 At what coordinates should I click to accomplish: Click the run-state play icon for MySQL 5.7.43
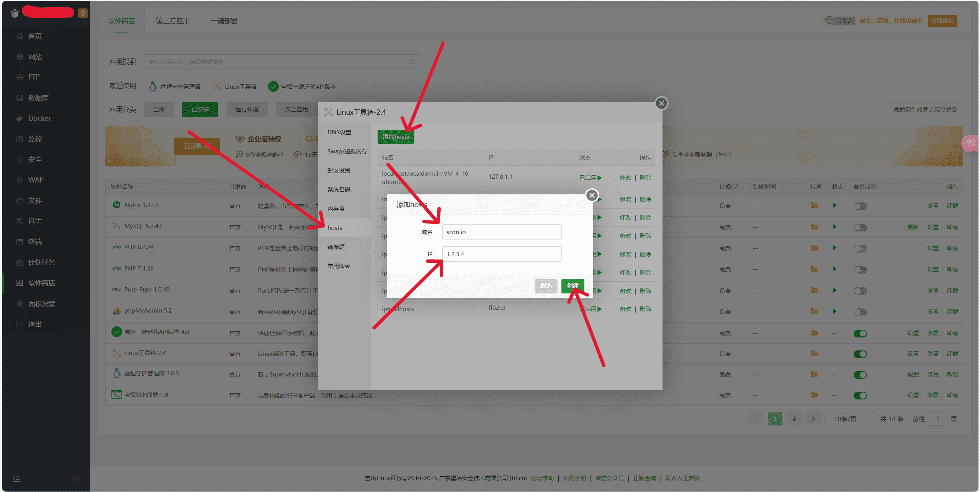pyautogui.click(x=834, y=227)
